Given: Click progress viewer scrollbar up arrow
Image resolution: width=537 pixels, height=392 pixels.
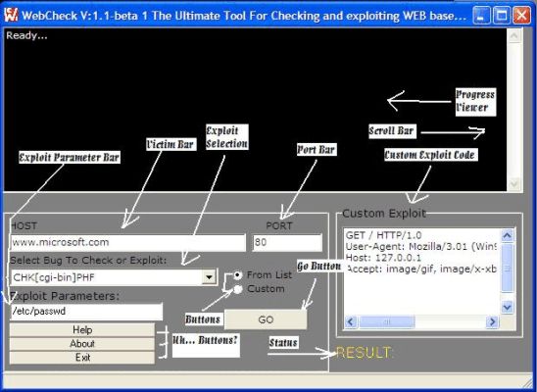Looking at the screenshot, I should (514, 35).
